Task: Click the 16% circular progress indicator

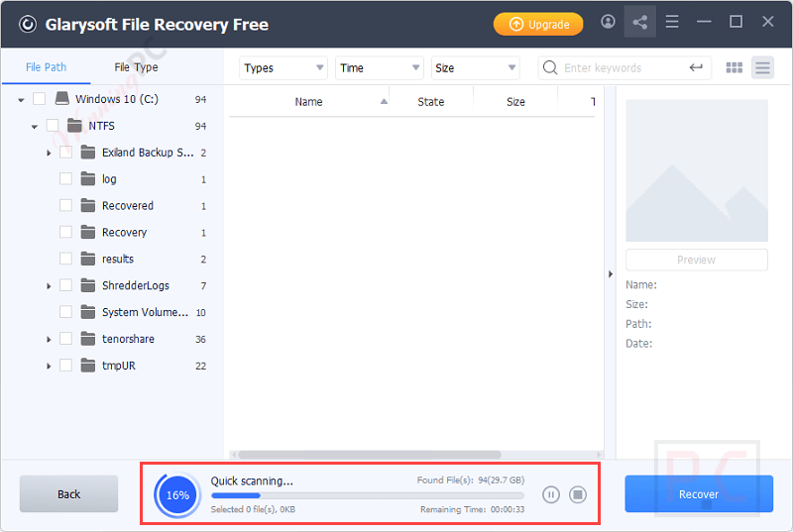Action: [x=177, y=495]
